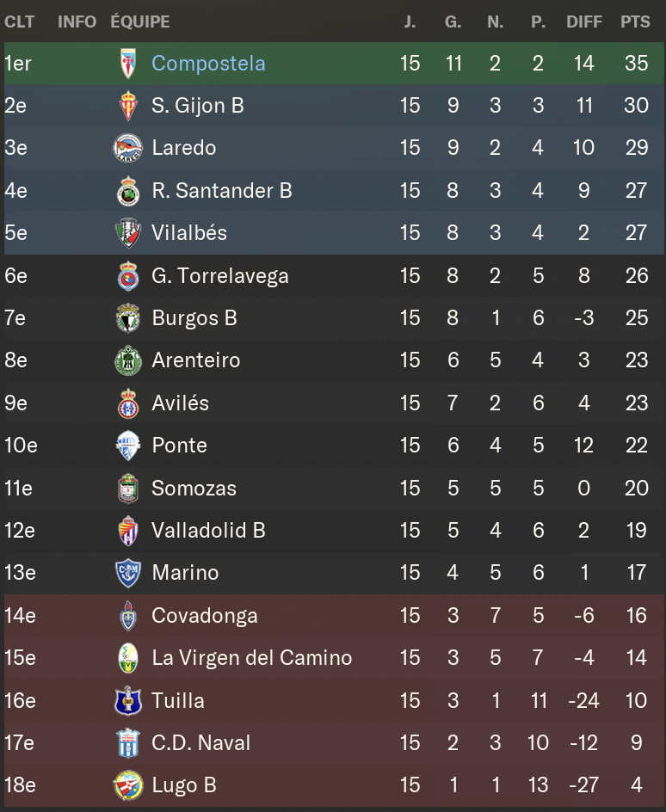Viewport: 666px width, 812px height.
Task: Click the Lugo B crest icon
Action: [x=128, y=785]
